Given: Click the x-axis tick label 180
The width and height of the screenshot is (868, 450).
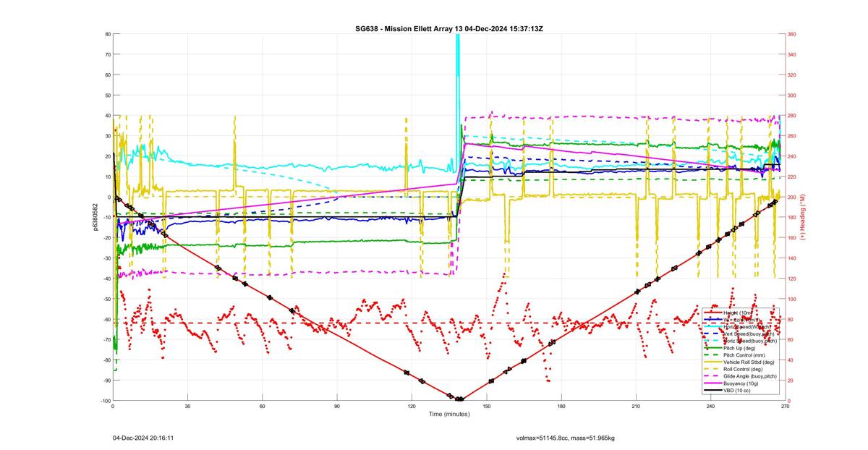Looking at the screenshot, I should click(x=561, y=407).
